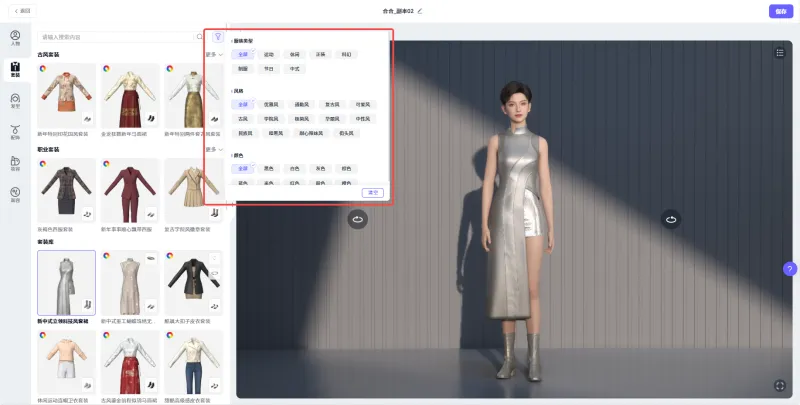Image resolution: width=800 pixels, height=405 pixels.
Task: Choose the 通勤风 style chip
Action: click(x=302, y=104)
